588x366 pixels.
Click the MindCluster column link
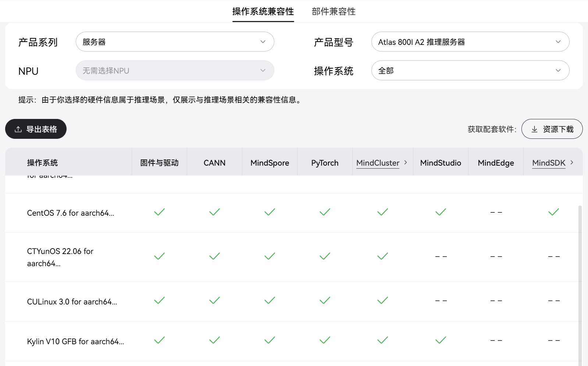(378, 163)
